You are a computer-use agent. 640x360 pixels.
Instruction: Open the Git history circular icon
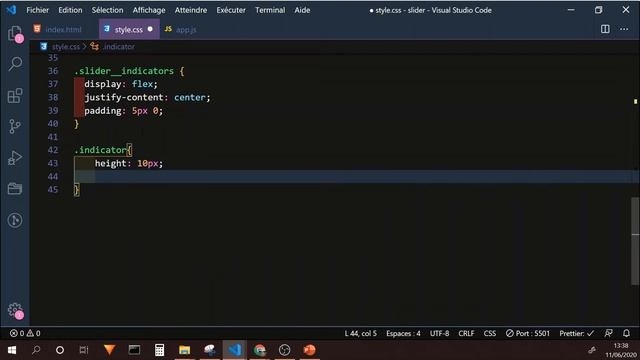(15, 220)
